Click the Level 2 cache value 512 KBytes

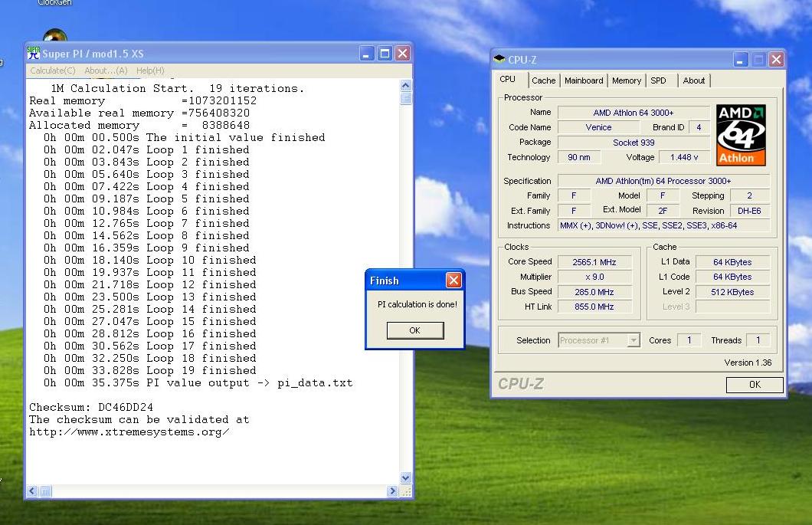tap(732, 292)
